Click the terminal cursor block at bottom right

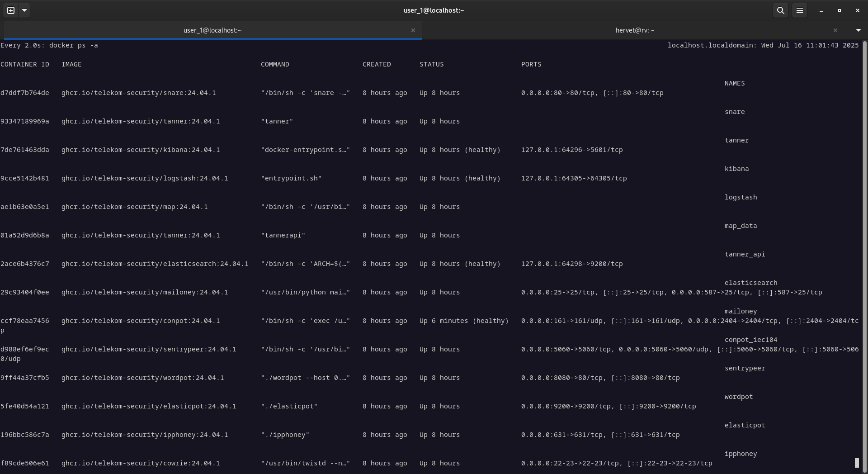pyautogui.click(x=856, y=463)
